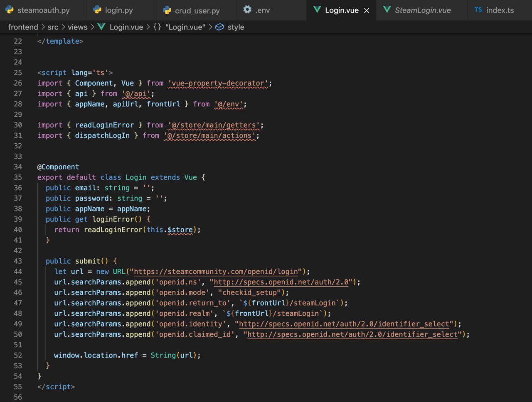Click the '@/api' import path

point(136,94)
